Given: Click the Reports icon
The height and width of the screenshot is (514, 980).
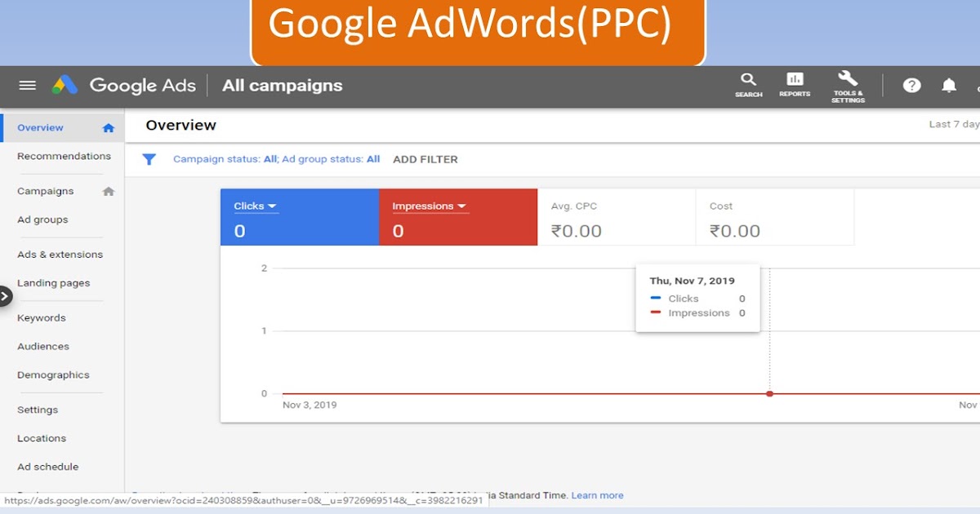Looking at the screenshot, I should (794, 85).
